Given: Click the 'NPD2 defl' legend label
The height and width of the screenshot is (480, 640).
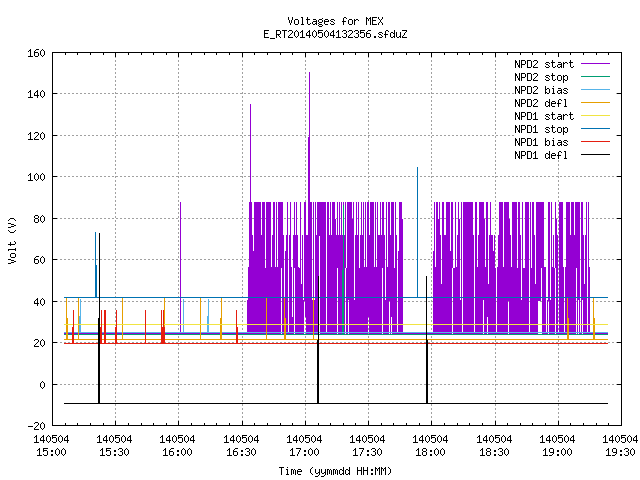Looking at the screenshot, I should click(x=541, y=103).
